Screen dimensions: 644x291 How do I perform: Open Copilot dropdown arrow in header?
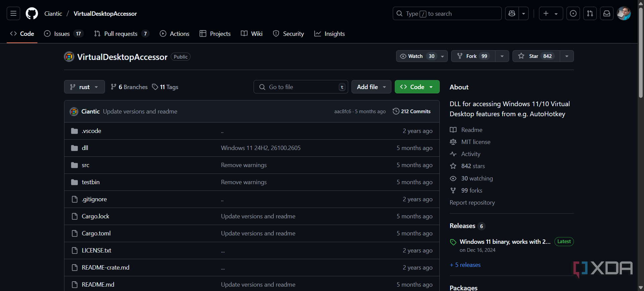pos(524,13)
